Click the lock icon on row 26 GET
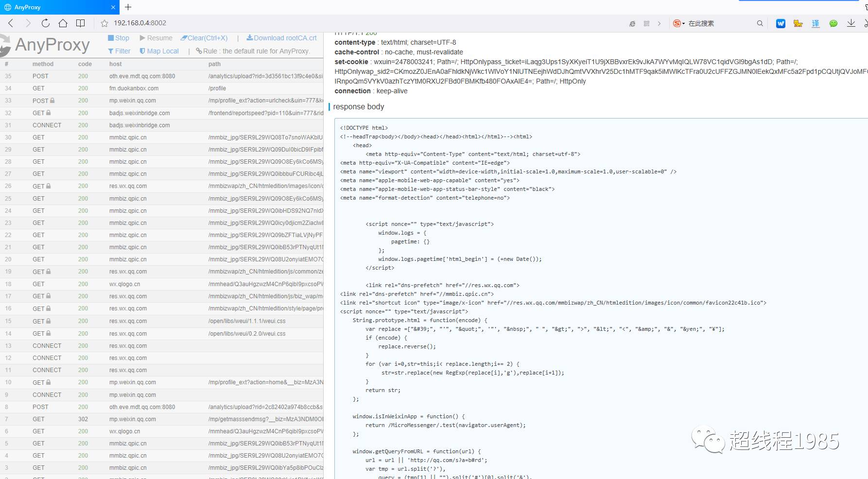 point(49,186)
